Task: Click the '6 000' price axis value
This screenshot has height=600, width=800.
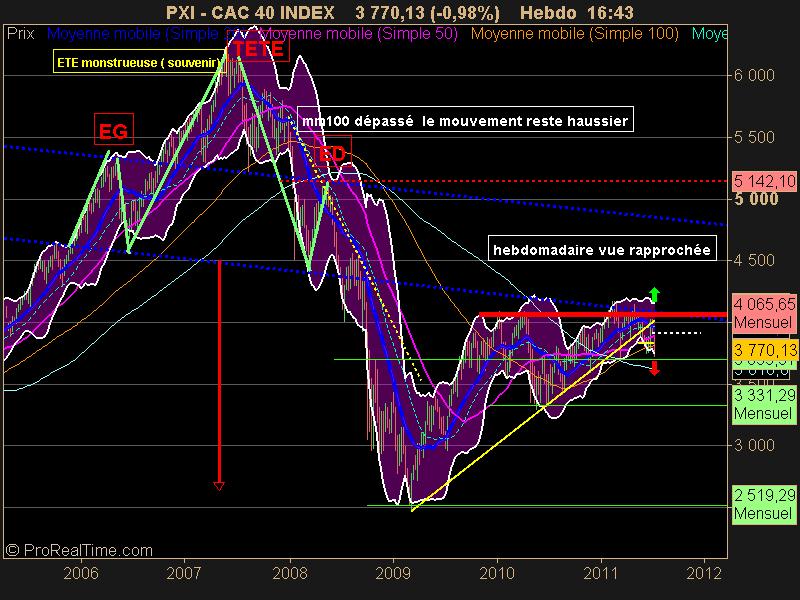Action: (x=754, y=76)
